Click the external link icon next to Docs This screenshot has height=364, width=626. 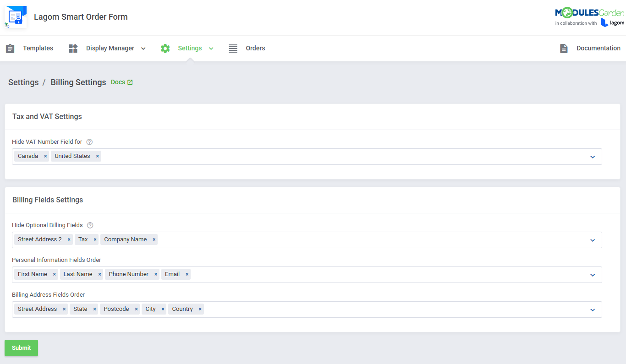[130, 82]
